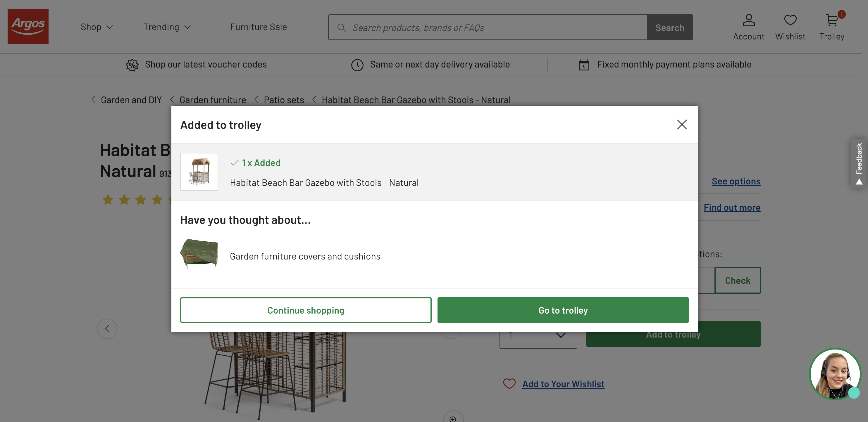Expand the Trending menu
Viewport: 868px width, 422px height.
(167, 27)
